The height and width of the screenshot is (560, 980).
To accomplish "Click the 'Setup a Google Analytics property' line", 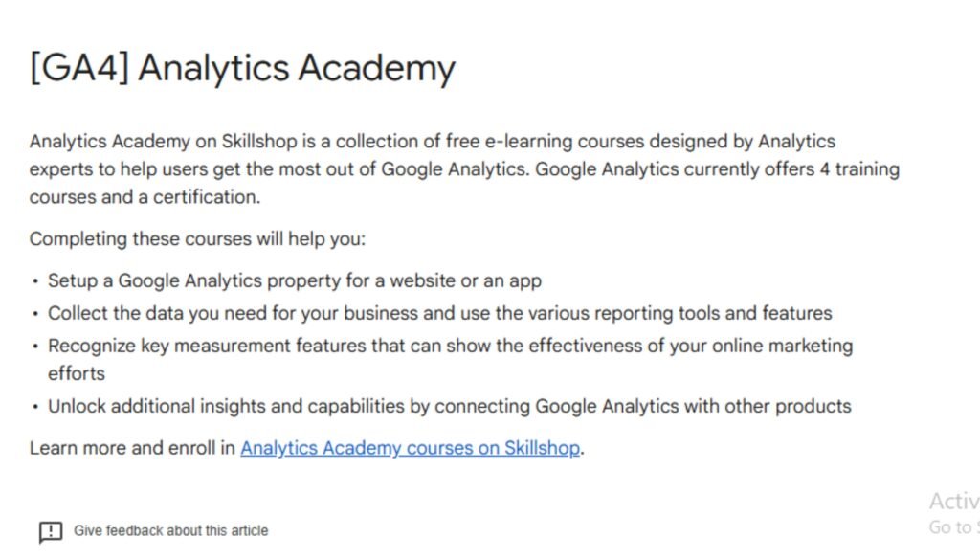I will click(295, 280).
